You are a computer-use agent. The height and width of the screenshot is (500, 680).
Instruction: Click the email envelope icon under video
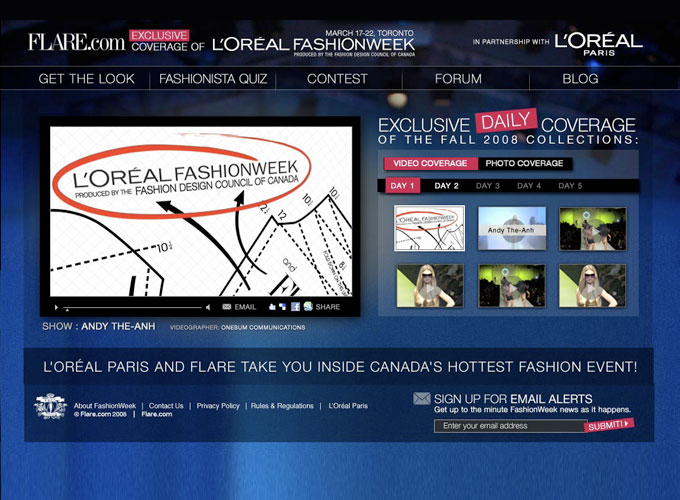[227, 307]
